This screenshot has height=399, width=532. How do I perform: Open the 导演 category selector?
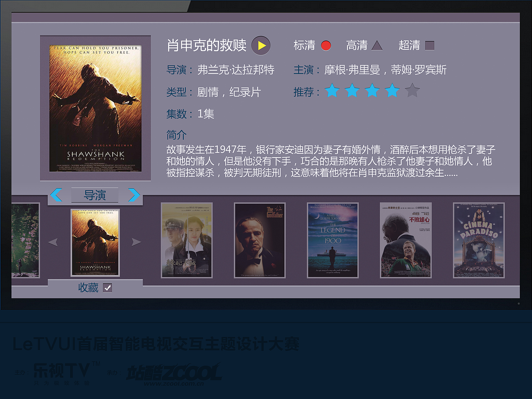pyautogui.click(x=95, y=195)
